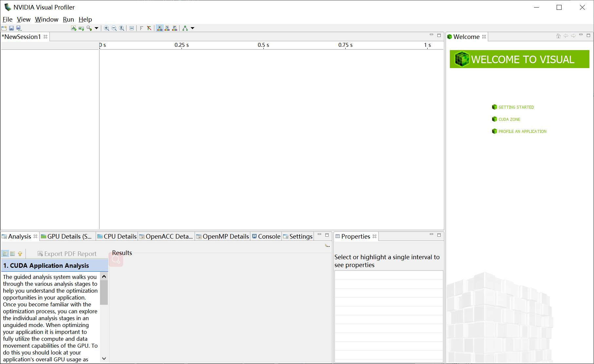Open the Window menu
594x364 pixels.
pyautogui.click(x=47, y=19)
